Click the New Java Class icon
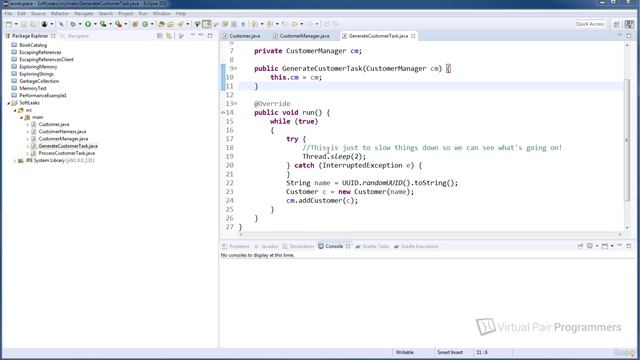Image resolution: width=640 pixels, height=360 pixels. pos(145,24)
